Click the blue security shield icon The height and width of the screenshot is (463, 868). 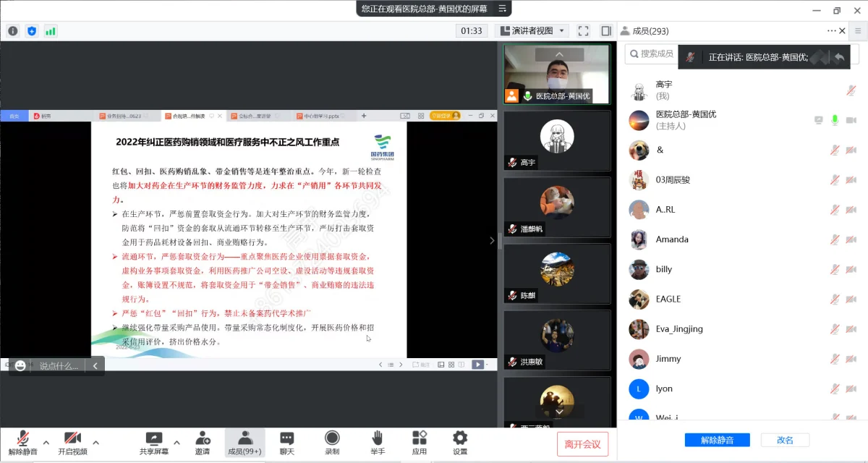tap(32, 31)
